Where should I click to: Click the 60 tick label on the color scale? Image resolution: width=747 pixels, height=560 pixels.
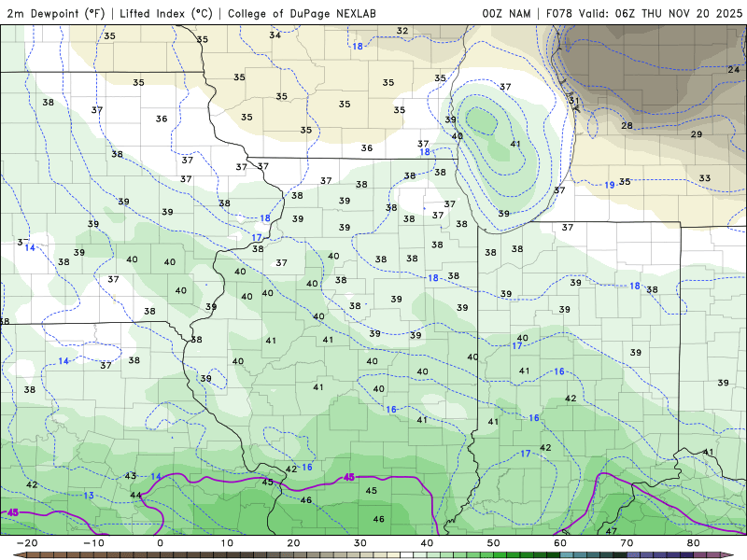(x=560, y=543)
